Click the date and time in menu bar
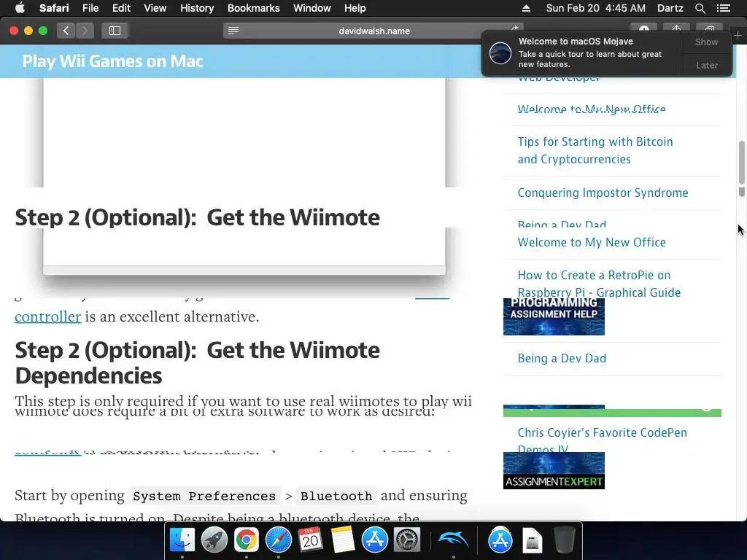This screenshot has width=747, height=560. [x=595, y=8]
